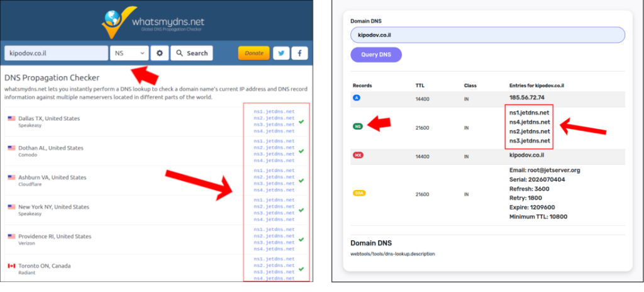This screenshot has width=644, height=292.
Task: Click the red MX record badge
Action: (358, 155)
